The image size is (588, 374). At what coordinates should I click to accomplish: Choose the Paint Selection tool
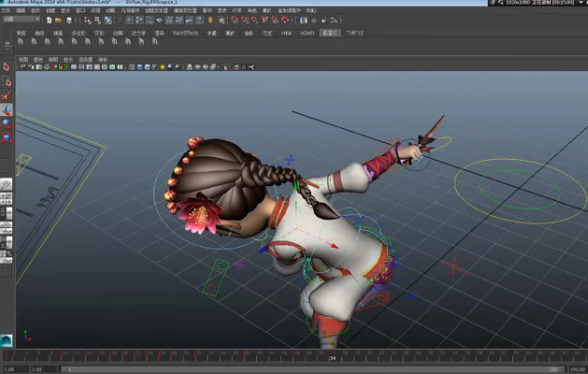6,96
